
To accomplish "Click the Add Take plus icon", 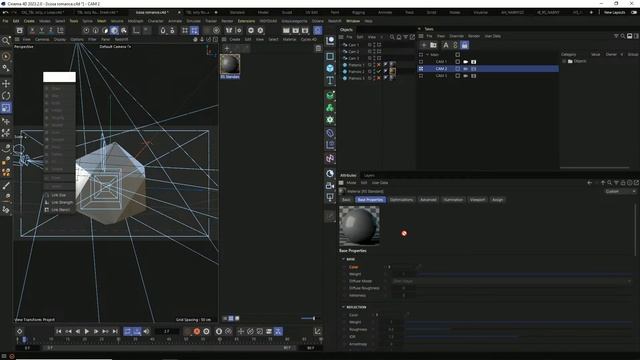I will [x=424, y=45].
